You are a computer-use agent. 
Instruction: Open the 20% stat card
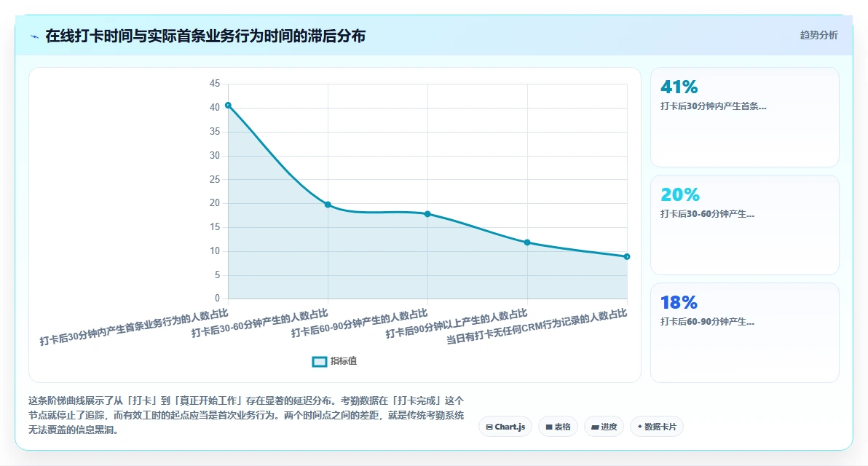(744, 225)
